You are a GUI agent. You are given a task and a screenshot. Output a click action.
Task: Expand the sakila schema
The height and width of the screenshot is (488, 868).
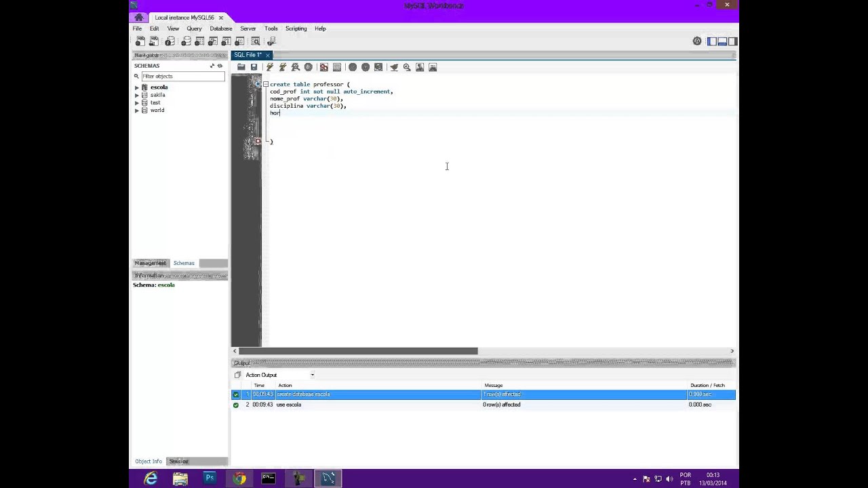click(x=137, y=95)
